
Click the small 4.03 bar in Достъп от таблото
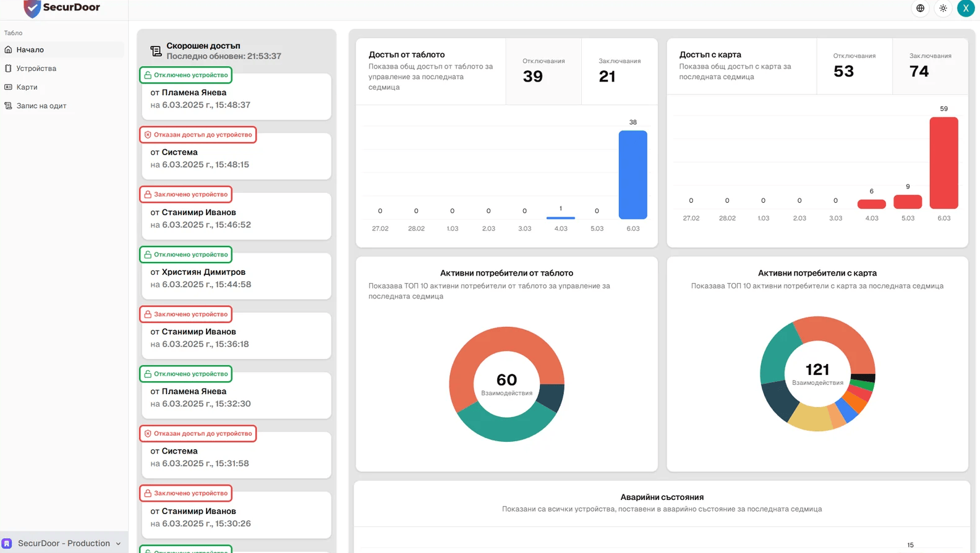coord(560,217)
